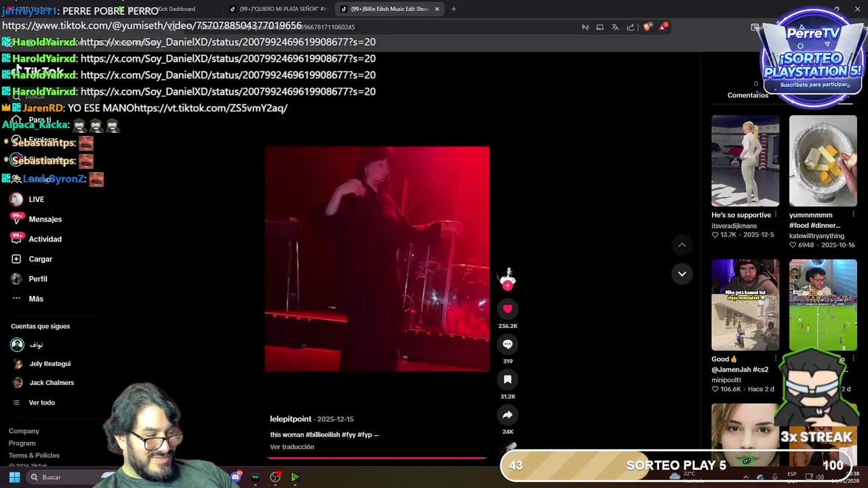Image resolution: width=868 pixels, height=488 pixels.
Task: Click Ver traducción under the caption
Action: point(292,447)
